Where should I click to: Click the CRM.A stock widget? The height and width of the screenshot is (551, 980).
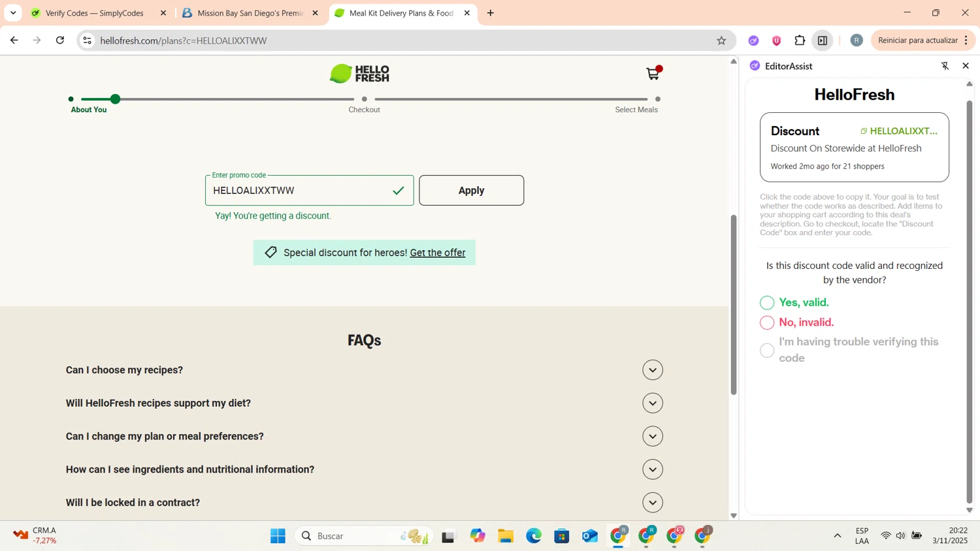point(35,535)
